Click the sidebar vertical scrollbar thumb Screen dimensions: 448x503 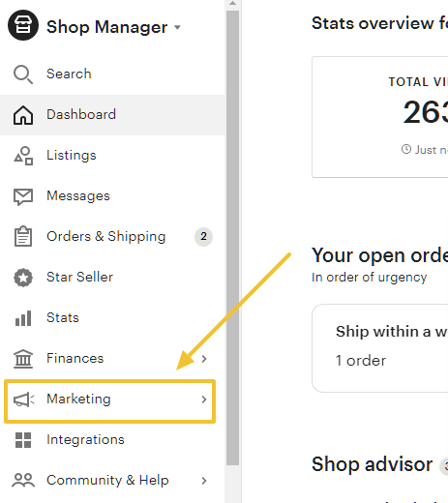[x=232, y=238]
